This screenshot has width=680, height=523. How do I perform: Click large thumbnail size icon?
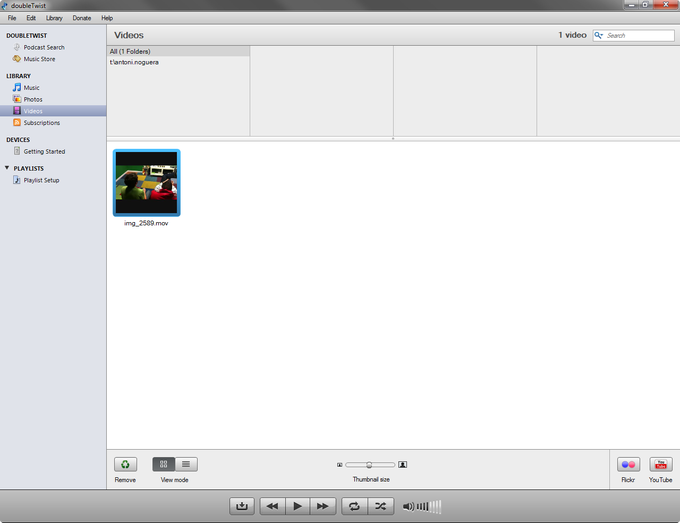click(x=402, y=465)
